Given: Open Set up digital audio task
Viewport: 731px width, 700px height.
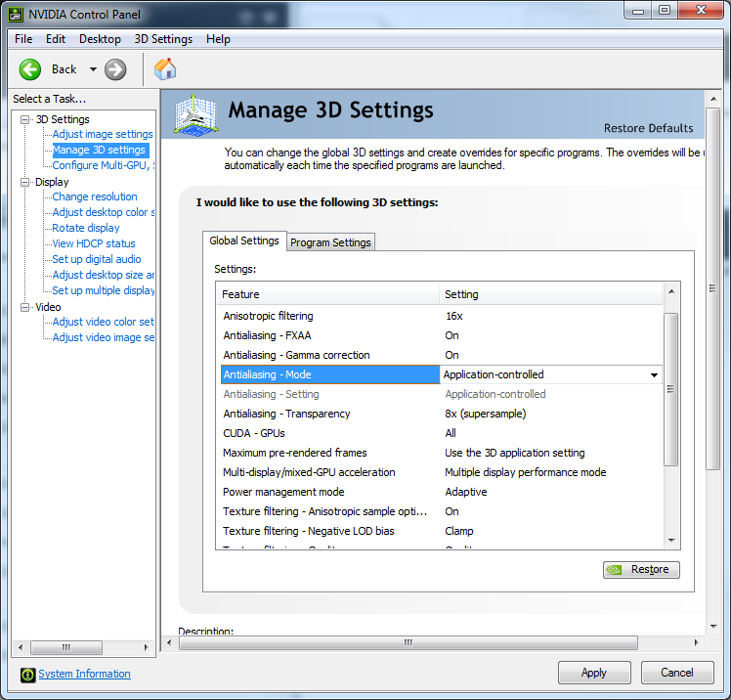Looking at the screenshot, I should pyautogui.click(x=97, y=259).
